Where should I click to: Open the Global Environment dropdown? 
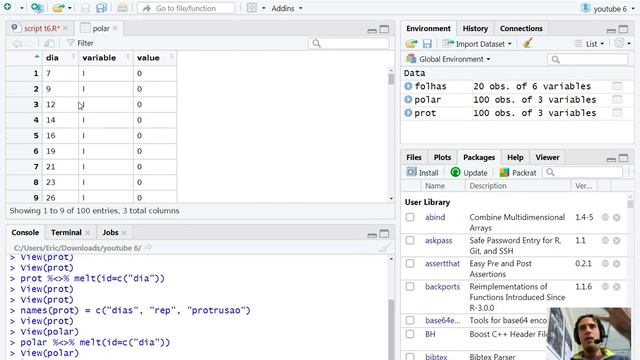[x=449, y=59]
